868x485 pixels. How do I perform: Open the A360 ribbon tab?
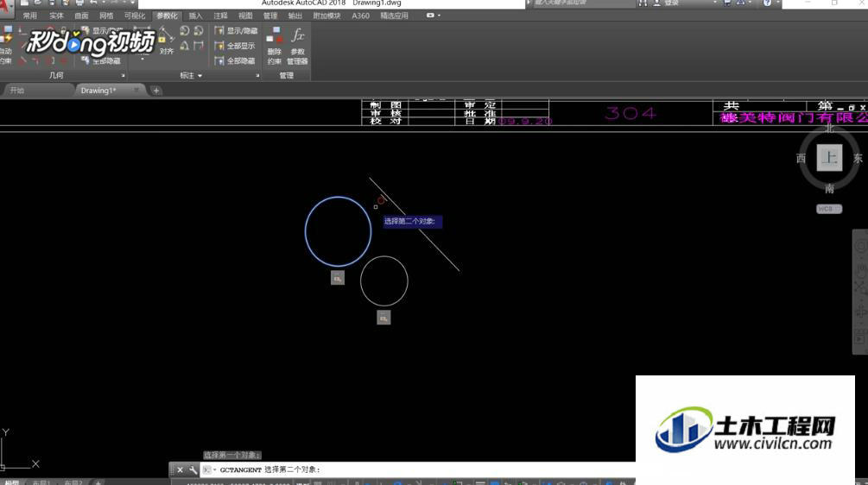(360, 16)
